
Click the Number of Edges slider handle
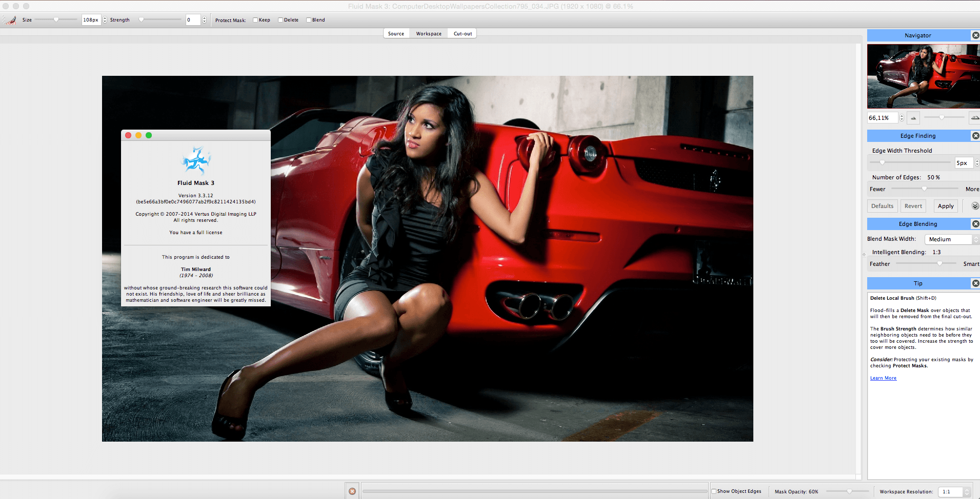(x=924, y=189)
